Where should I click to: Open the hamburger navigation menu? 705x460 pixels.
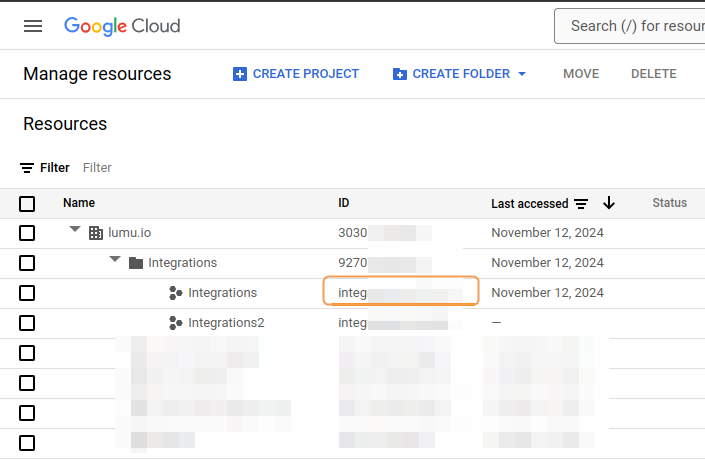(33, 26)
